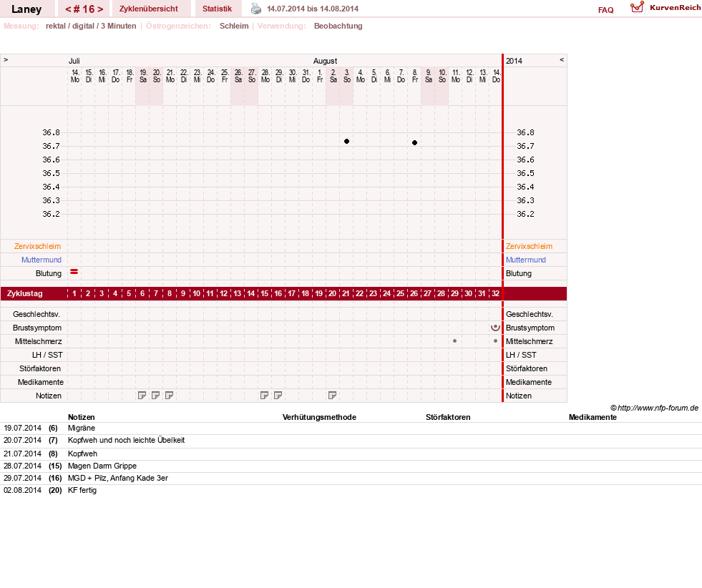Open note icon on cycle day 15
Image resolution: width=702 pixels, height=588 pixels.
264,396
